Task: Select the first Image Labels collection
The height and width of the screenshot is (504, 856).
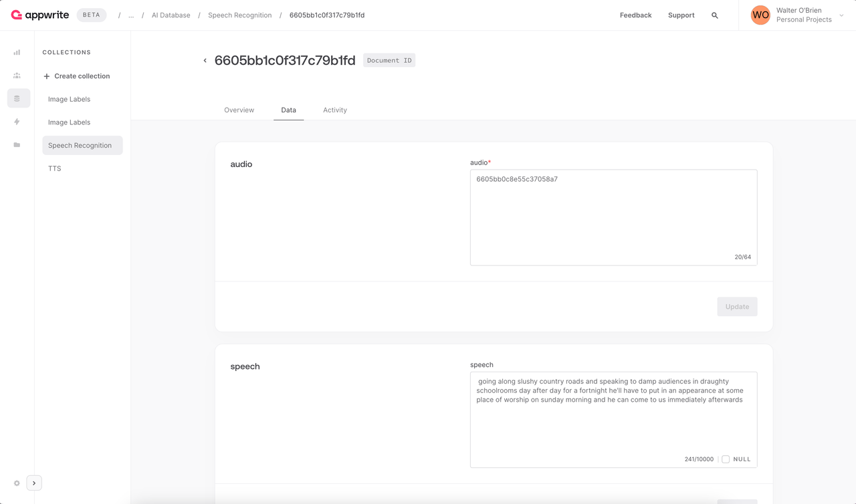Action: pyautogui.click(x=69, y=99)
